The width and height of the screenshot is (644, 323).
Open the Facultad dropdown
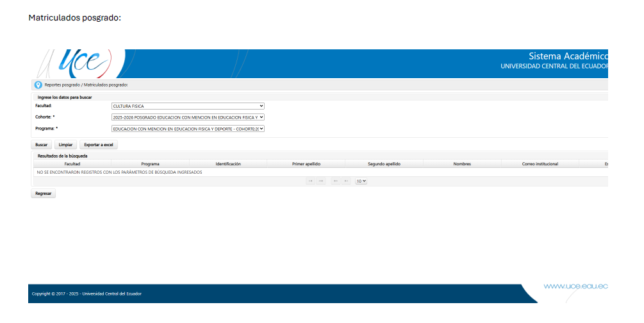coord(188,106)
